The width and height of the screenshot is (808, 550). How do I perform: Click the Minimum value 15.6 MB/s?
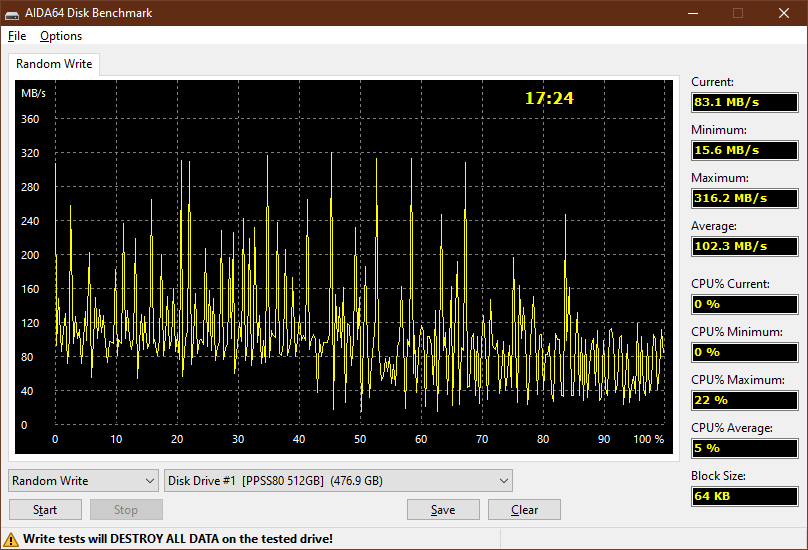(745, 151)
